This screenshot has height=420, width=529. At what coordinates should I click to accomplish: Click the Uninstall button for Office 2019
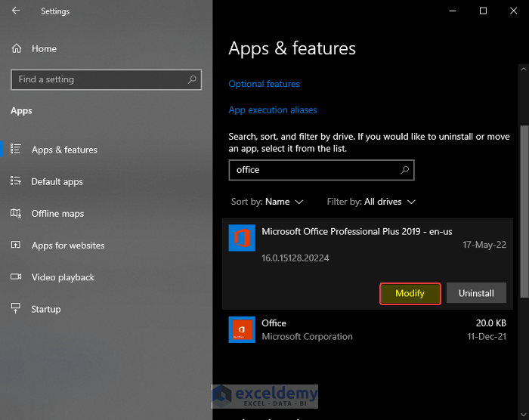pos(476,293)
